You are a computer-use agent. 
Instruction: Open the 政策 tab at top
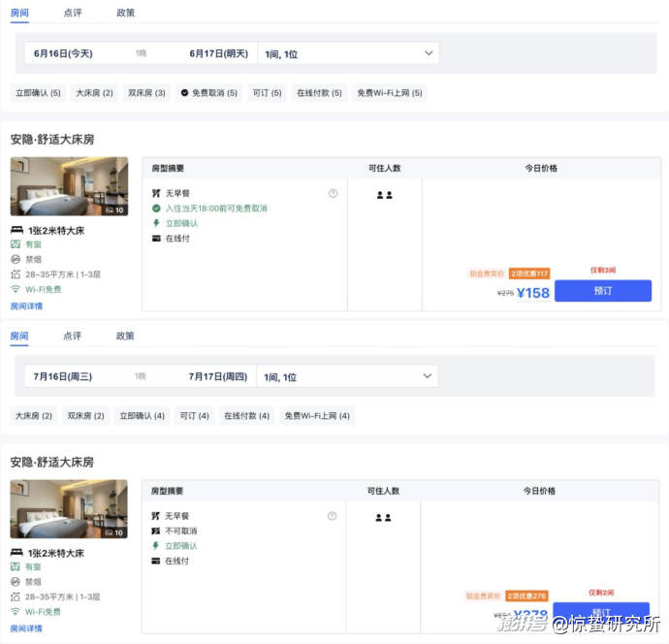[125, 14]
